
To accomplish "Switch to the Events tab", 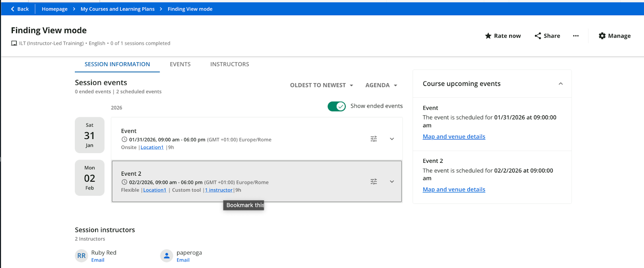I will [180, 64].
